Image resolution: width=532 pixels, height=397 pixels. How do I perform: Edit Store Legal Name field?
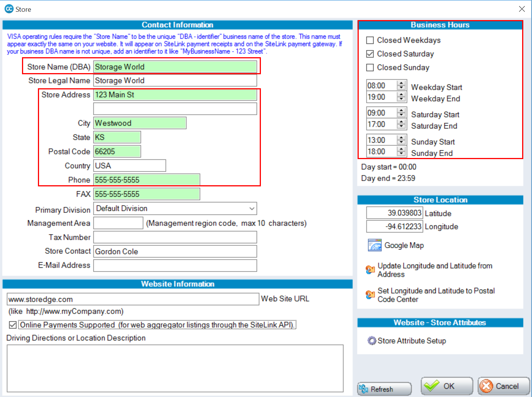[175, 80]
